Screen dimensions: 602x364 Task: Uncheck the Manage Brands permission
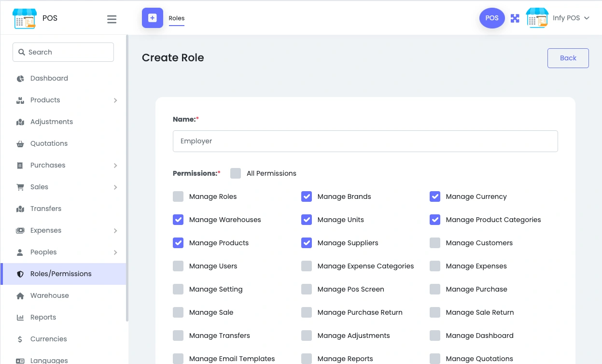(307, 196)
